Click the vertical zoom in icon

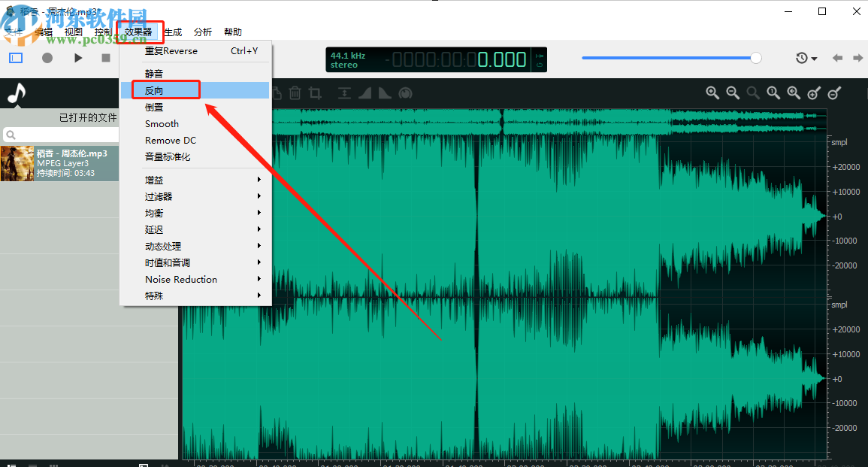[814, 93]
